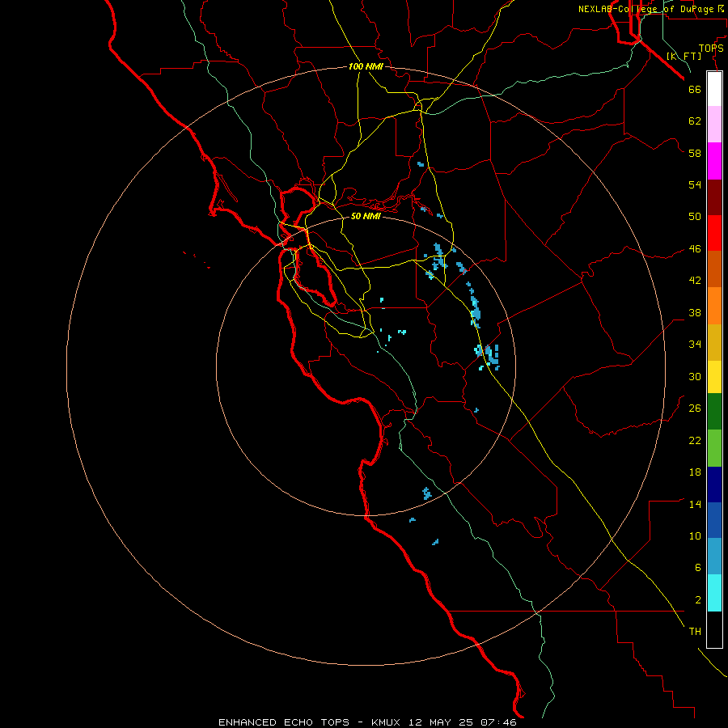This screenshot has height=728, width=728.
Task: Click the 38 legend scale value
Action: pyautogui.click(x=695, y=313)
